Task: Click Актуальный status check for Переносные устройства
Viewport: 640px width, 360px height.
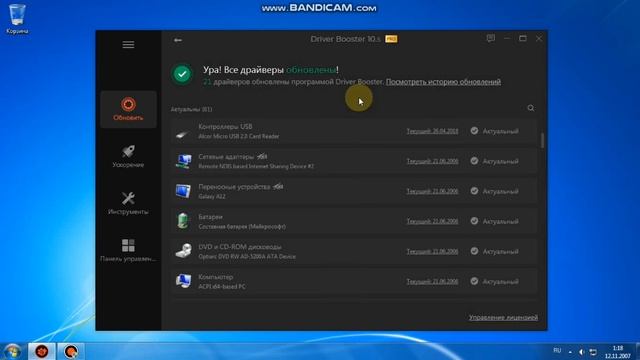Action: (474, 191)
